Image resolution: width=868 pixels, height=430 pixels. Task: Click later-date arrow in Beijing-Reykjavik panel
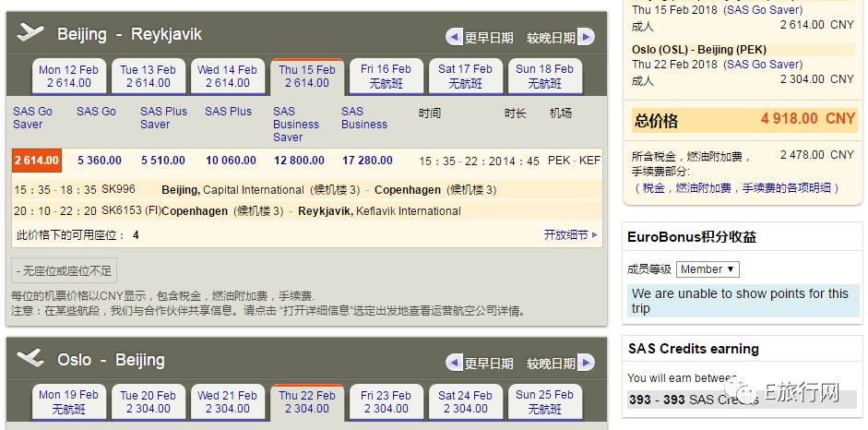click(587, 37)
